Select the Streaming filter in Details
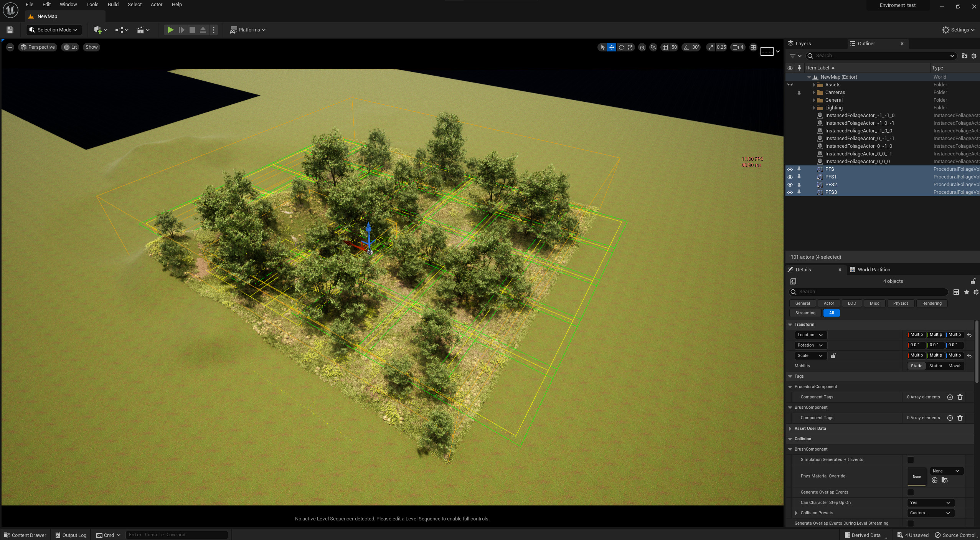 tap(805, 313)
